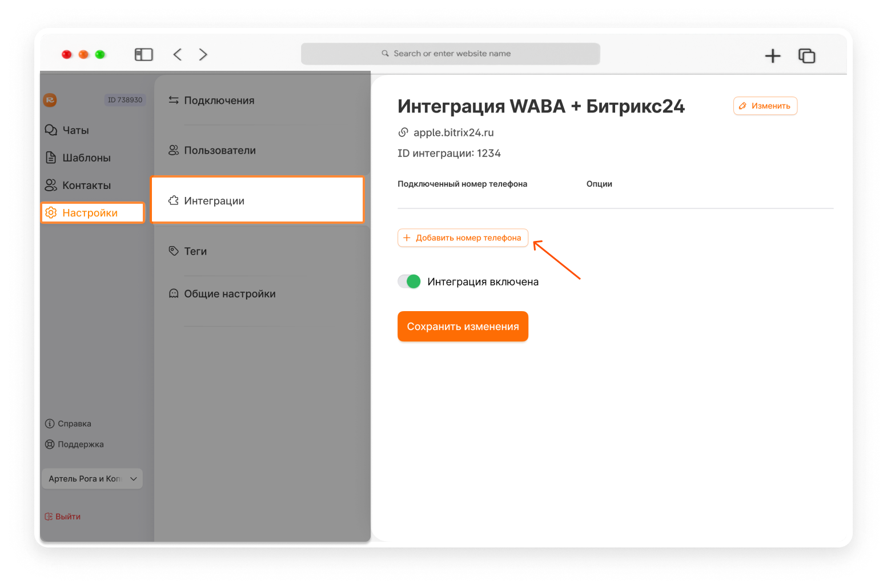Select Интеграции settings item
The image size is (887, 588).
pos(257,199)
